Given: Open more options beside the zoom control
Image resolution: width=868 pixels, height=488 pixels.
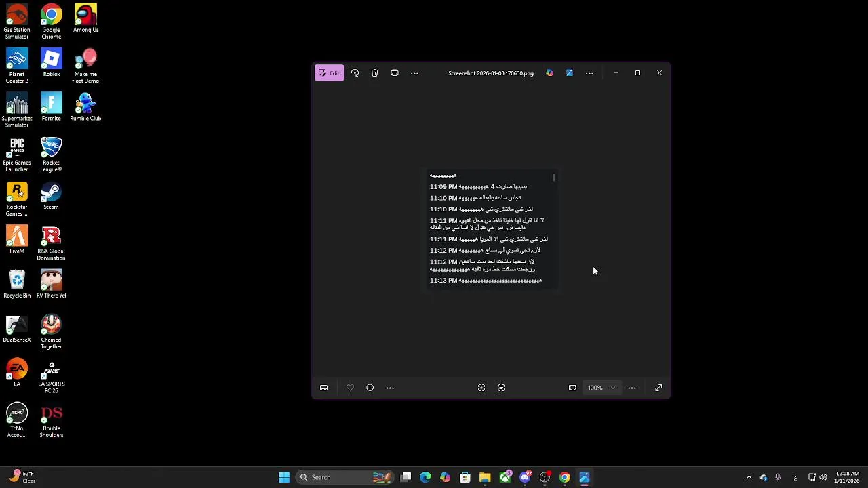Looking at the screenshot, I should 632,388.
